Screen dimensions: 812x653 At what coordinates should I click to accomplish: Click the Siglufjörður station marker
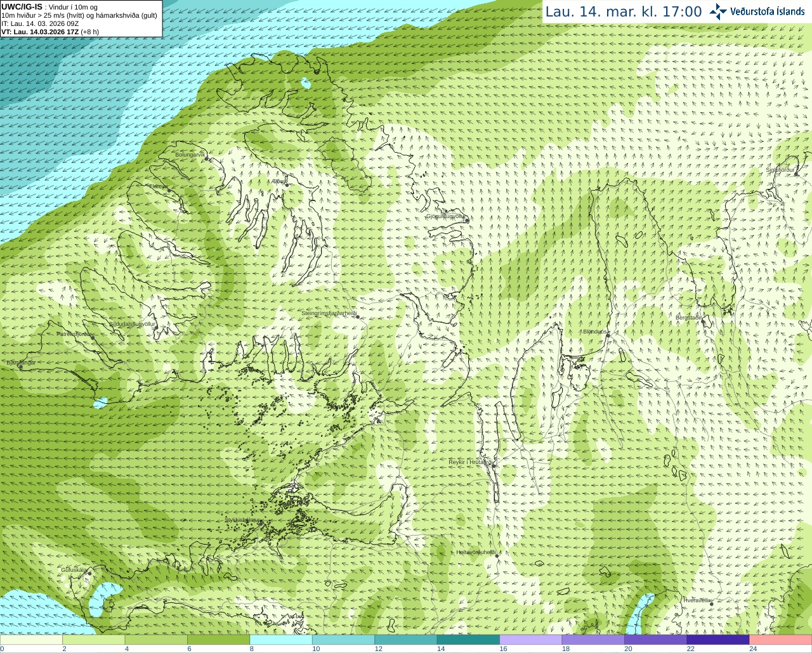797,174
